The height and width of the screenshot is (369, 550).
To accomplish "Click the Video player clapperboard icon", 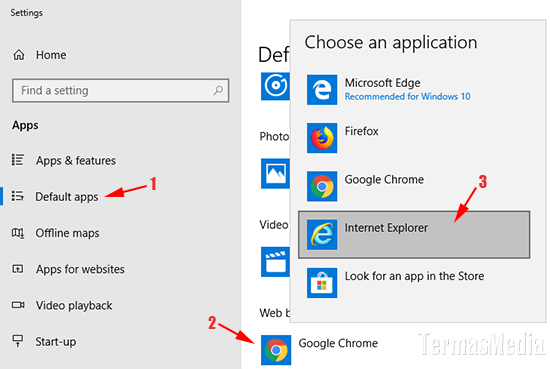I will point(275,262).
